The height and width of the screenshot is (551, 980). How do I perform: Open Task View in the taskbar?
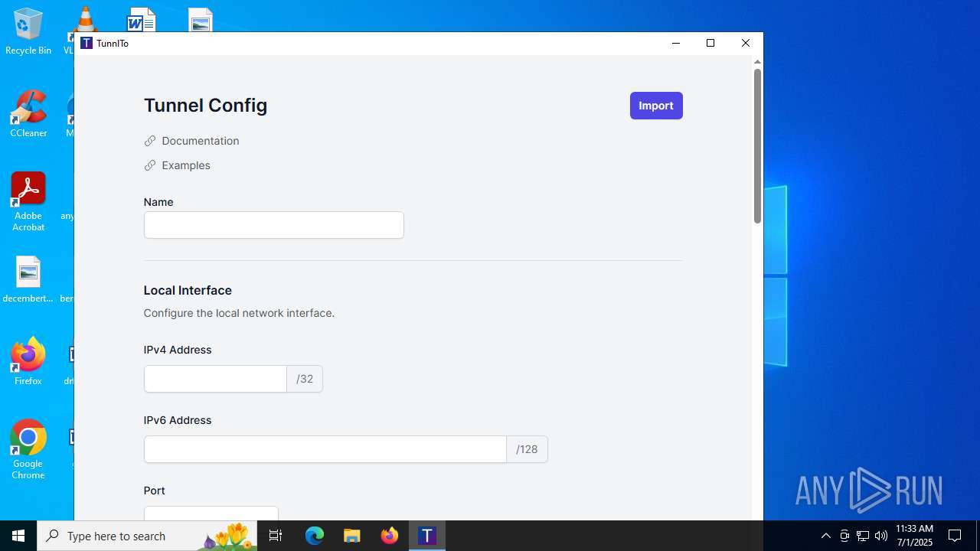click(x=276, y=536)
